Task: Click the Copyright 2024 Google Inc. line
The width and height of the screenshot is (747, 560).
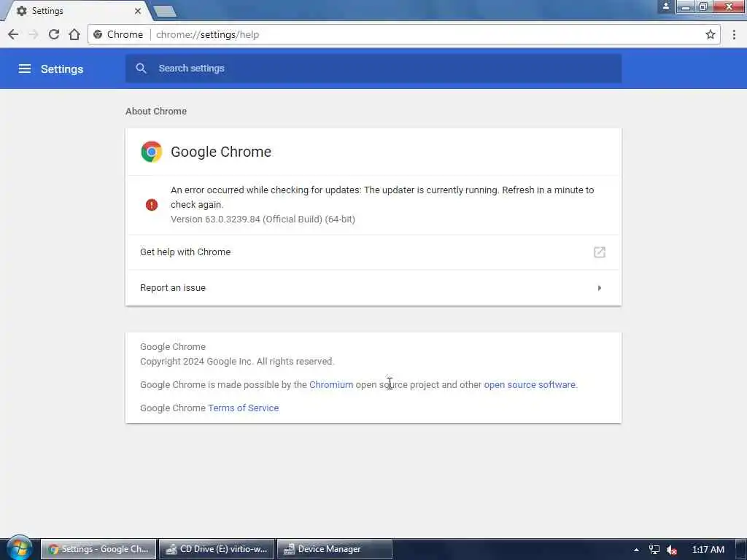Action: pos(237,361)
